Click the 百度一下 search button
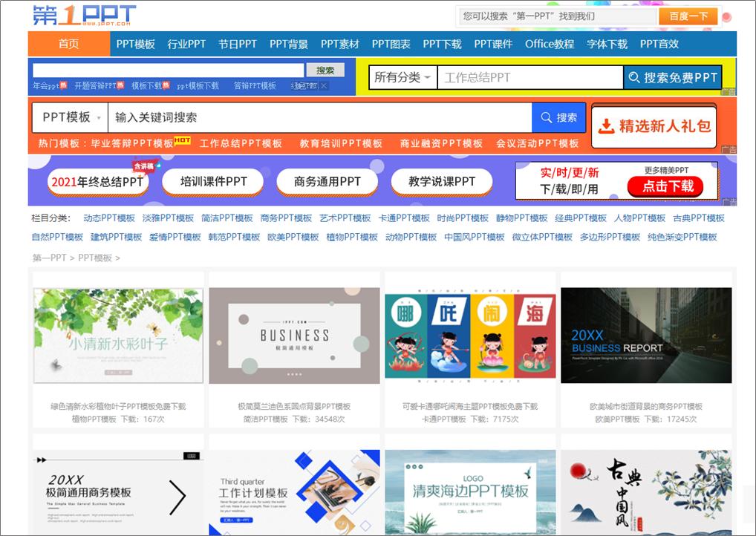The image size is (756, 536). coord(688,15)
